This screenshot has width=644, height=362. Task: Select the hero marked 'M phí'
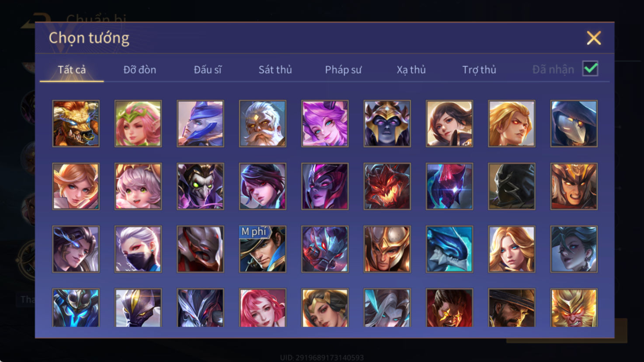pos(263,249)
